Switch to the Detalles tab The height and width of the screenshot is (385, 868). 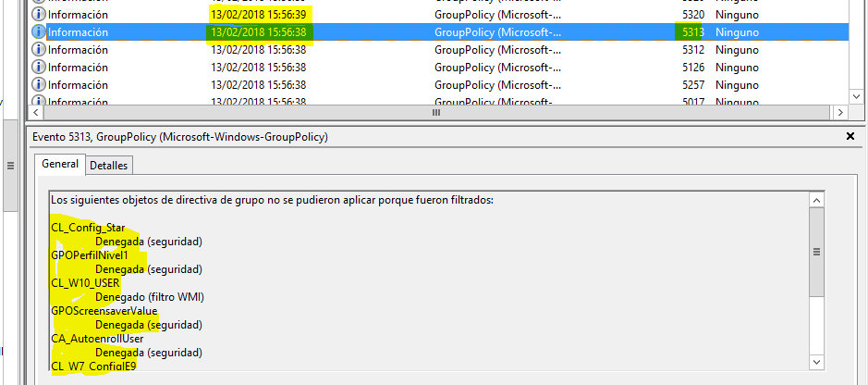[x=108, y=165]
